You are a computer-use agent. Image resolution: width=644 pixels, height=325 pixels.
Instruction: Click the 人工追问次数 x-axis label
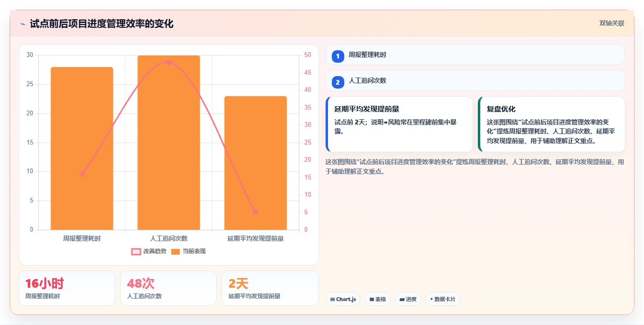point(169,238)
